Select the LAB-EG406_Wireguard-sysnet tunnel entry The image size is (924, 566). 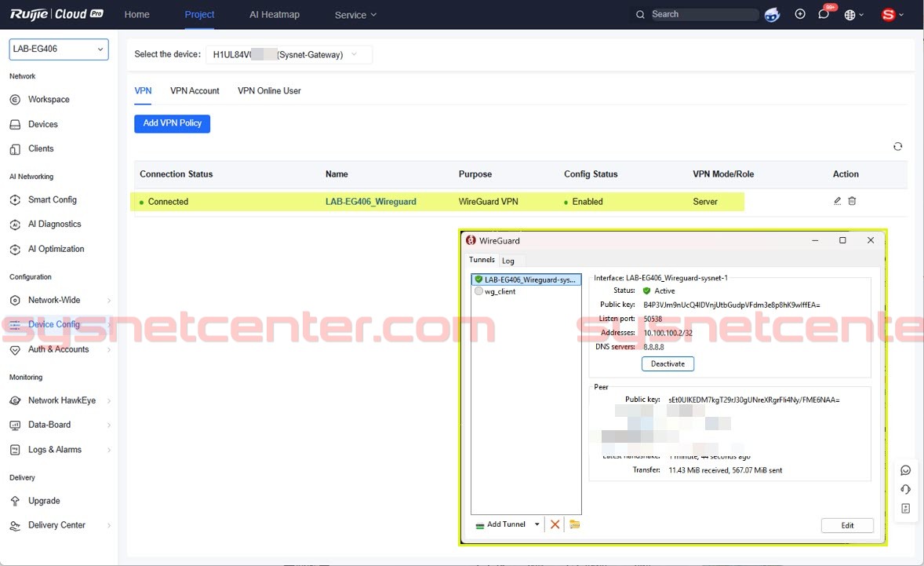click(526, 279)
